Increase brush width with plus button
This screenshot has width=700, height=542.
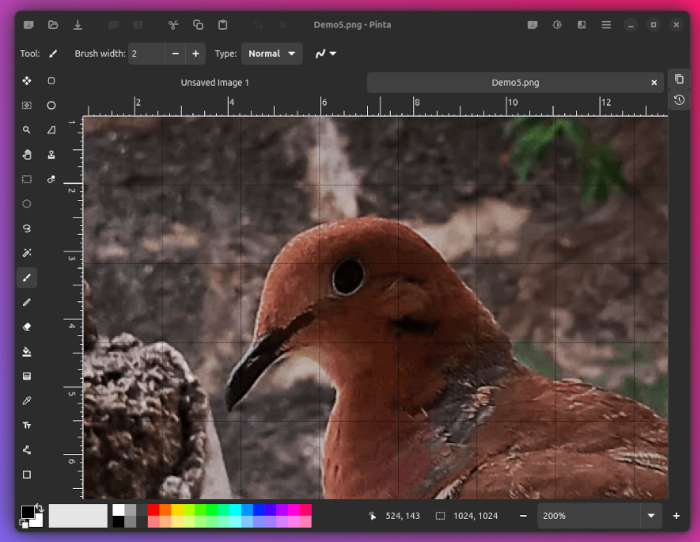pos(195,54)
